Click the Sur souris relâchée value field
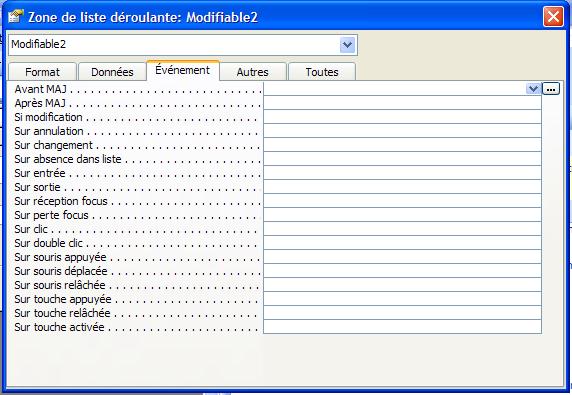 click(402, 284)
